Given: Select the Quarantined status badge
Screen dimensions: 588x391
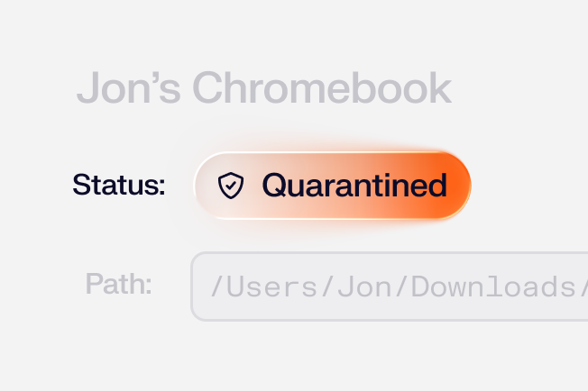Looking at the screenshot, I should tap(332, 186).
